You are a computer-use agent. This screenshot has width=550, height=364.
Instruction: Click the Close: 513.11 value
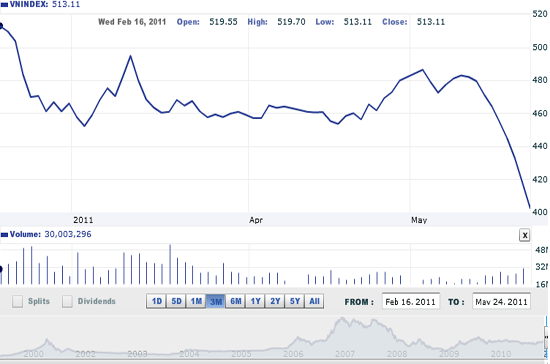click(x=414, y=22)
